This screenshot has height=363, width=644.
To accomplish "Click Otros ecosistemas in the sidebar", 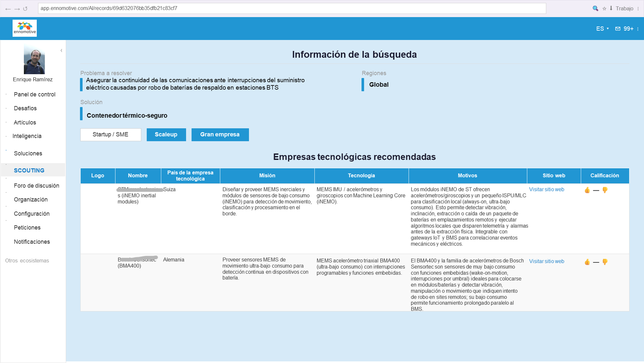I will click(x=27, y=261).
